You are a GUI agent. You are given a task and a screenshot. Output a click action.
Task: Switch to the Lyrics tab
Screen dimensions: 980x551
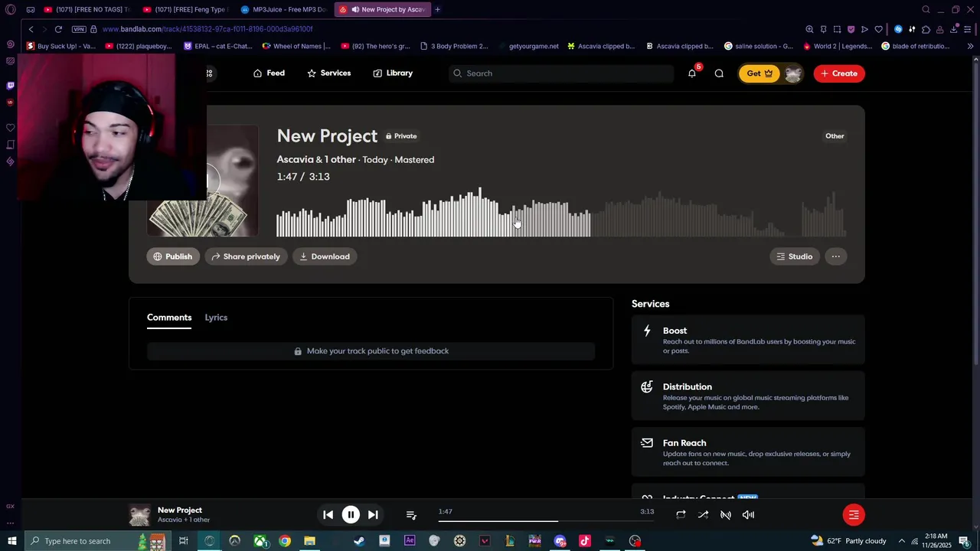[216, 318]
